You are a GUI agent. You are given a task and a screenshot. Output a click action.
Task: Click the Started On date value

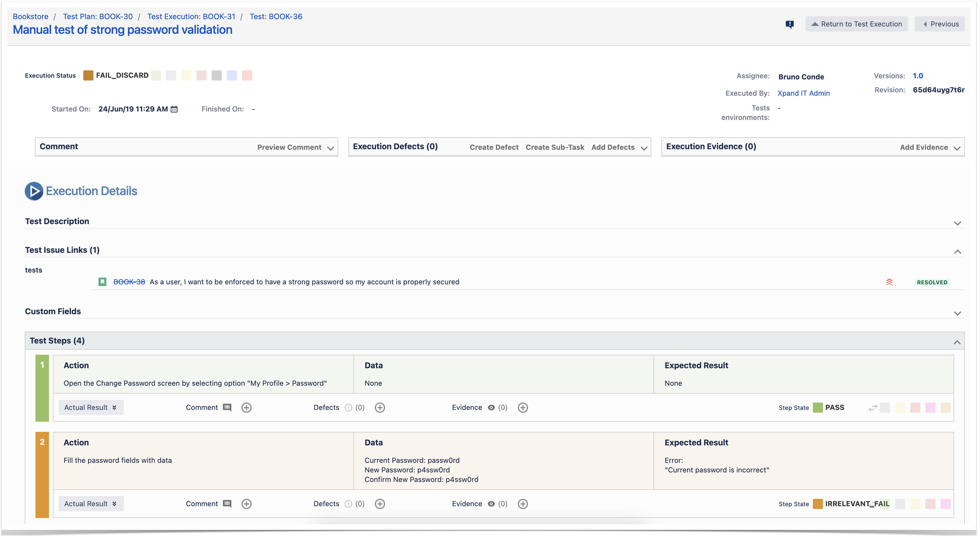(133, 109)
